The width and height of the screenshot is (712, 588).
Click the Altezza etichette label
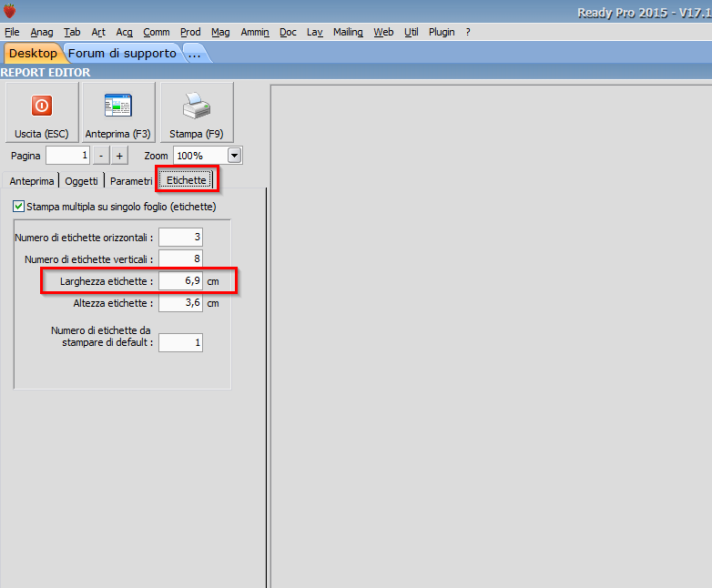click(113, 303)
